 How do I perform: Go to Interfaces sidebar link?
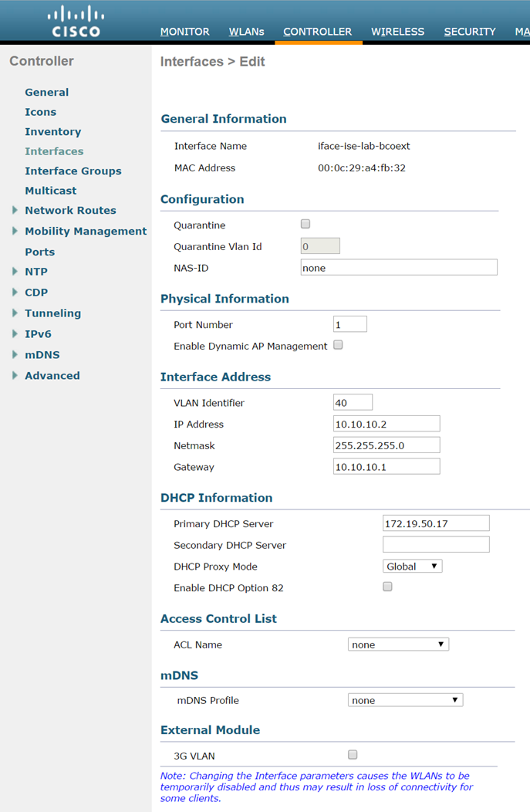54,151
